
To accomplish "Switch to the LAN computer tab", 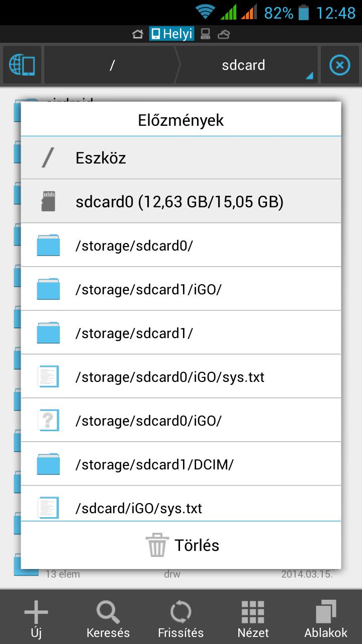I will 205,34.
